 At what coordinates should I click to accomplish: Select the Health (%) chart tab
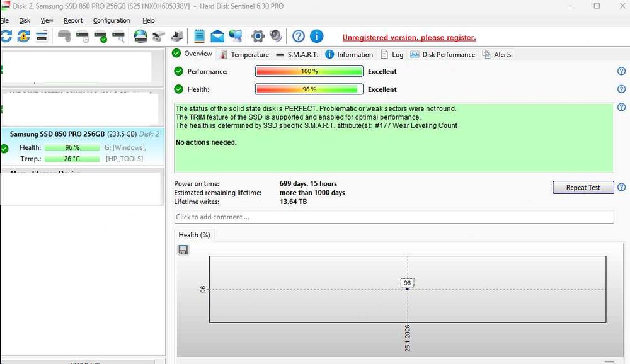click(195, 235)
